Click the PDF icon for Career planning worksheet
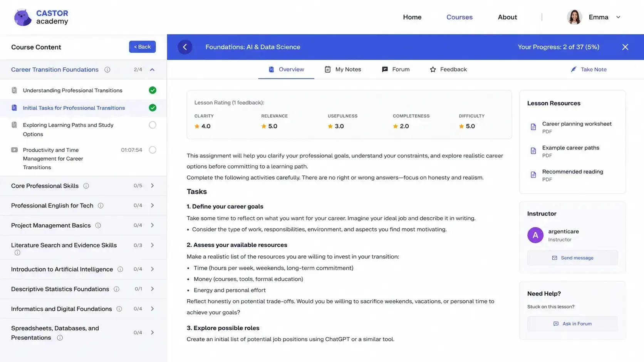644x362 pixels. [x=533, y=127]
